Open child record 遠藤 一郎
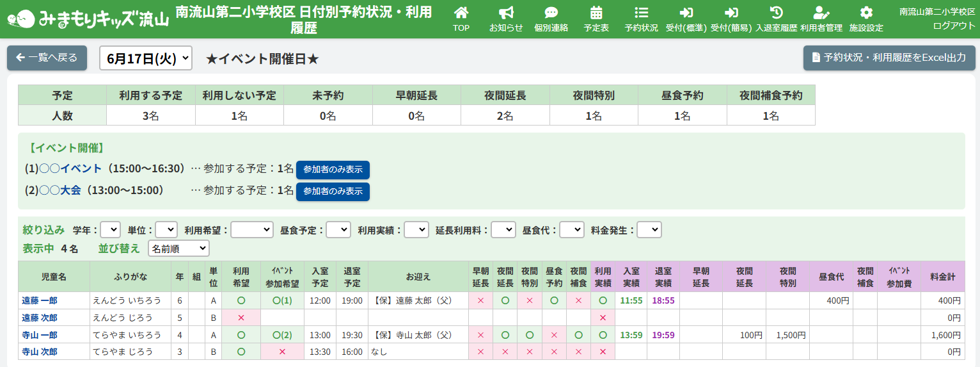Screen dimensions: 980x367 (40, 300)
